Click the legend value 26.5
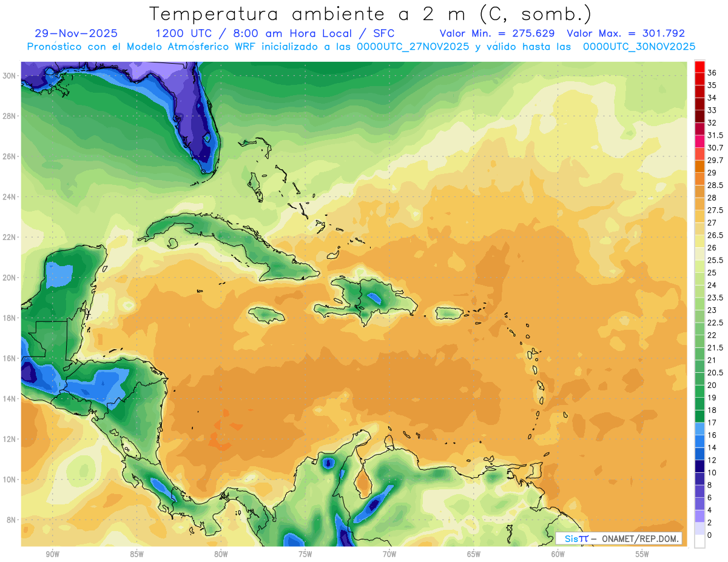Image resolution: width=728 pixels, height=562 pixels. [715, 235]
